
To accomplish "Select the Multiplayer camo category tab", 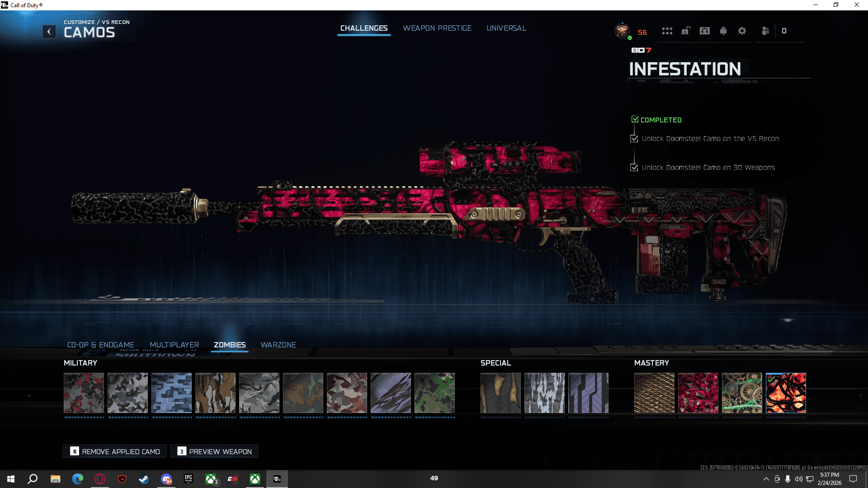I will tap(174, 345).
